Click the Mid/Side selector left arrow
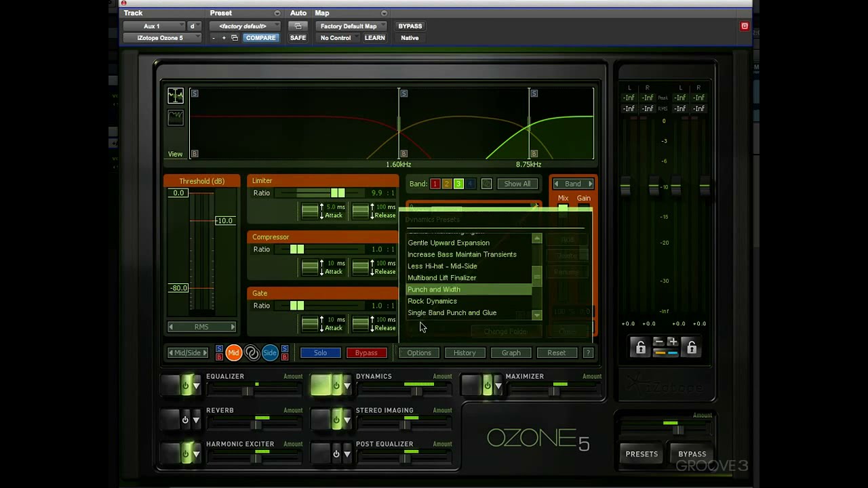Viewport: 868px width, 488px height. [172, 352]
